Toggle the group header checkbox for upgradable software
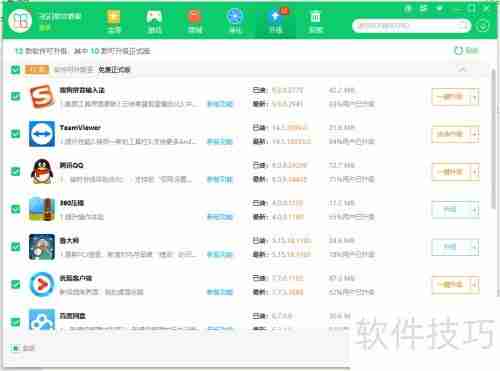The width and height of the screenshot is (500, 371). [15, 70]
